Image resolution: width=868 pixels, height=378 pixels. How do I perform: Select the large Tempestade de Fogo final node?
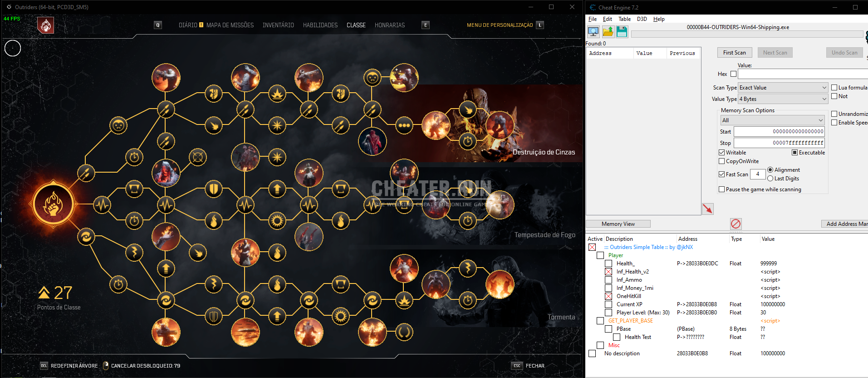click(500, 204)
